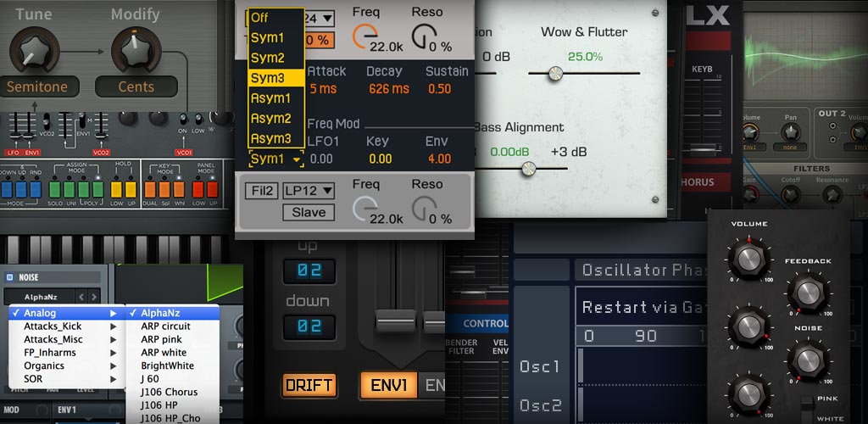Screen dimensions: 868x424
Task: Select Asym2 from the shaper list
Action: pos(271,118)
